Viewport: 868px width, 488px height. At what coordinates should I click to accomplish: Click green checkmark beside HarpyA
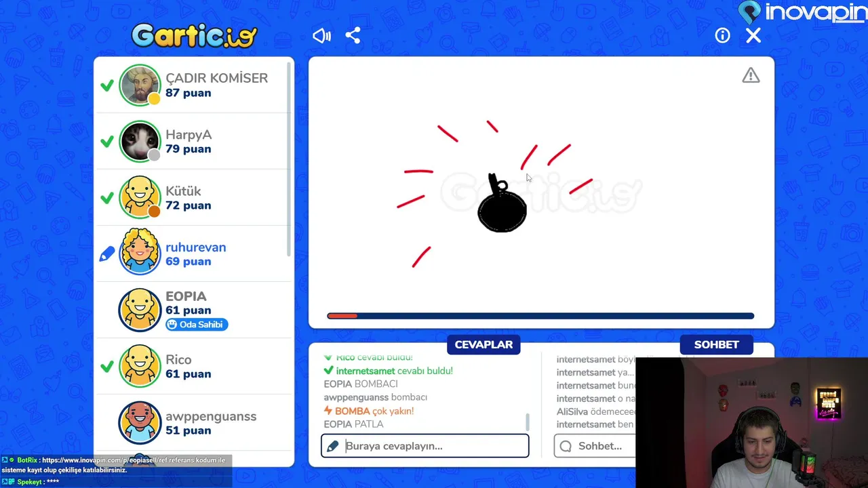(106, 142)
